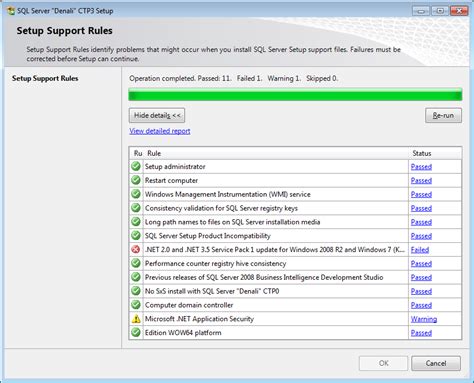This screenshot has height=383, width=474.
Task: Open Passed status for Performance counter registry rule
Action: click(x=421, y=264)
